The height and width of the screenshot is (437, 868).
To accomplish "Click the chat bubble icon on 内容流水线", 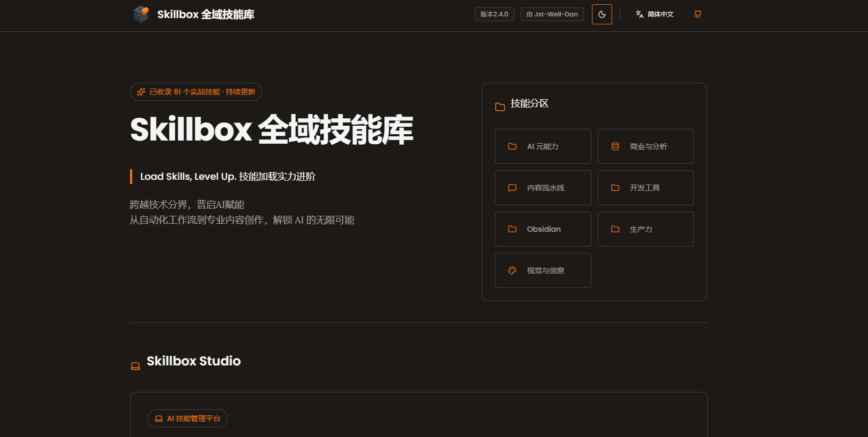I will pos(512,188).
